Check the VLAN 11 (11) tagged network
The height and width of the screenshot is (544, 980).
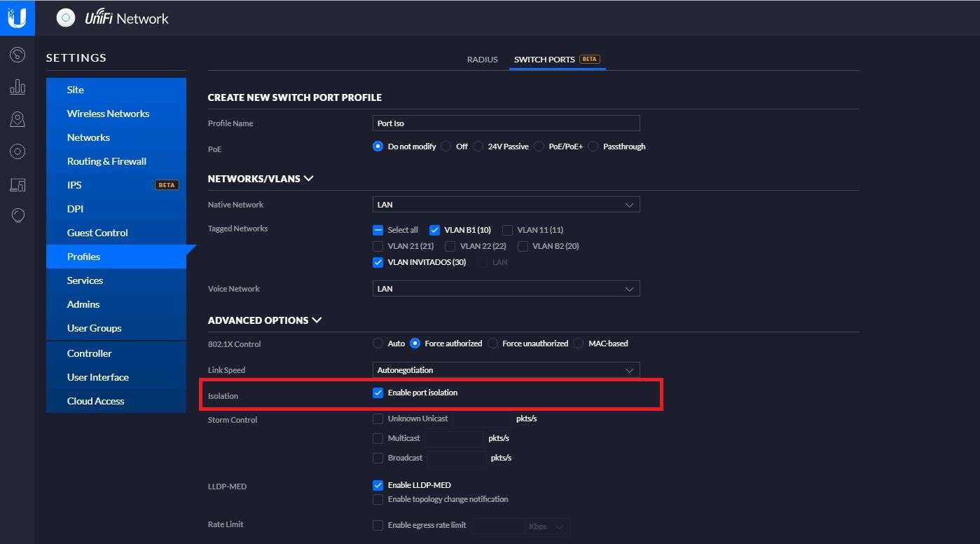point(508,230)
